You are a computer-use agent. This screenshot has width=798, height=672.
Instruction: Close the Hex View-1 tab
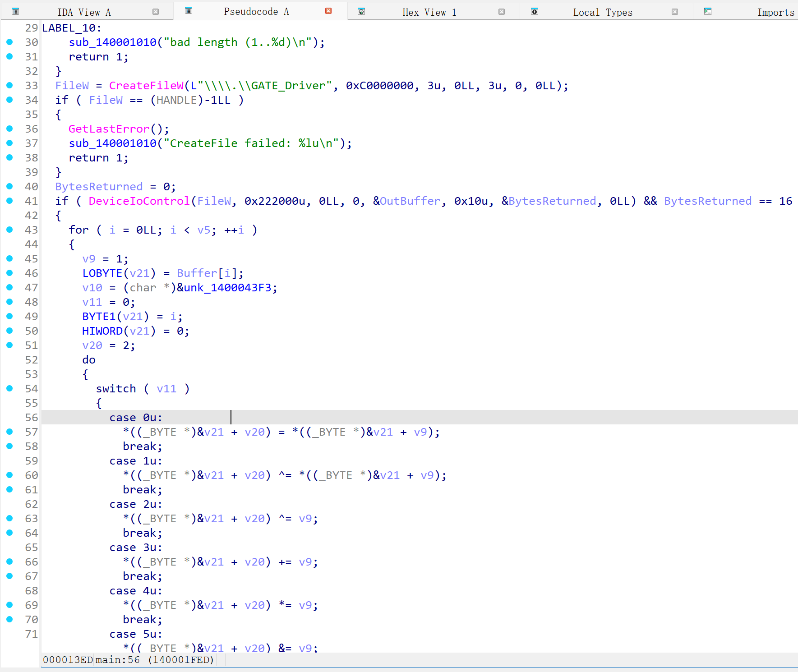click(x=502, y=12)
